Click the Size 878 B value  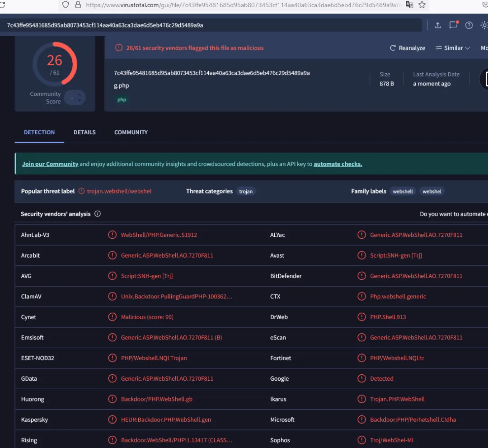387,84
